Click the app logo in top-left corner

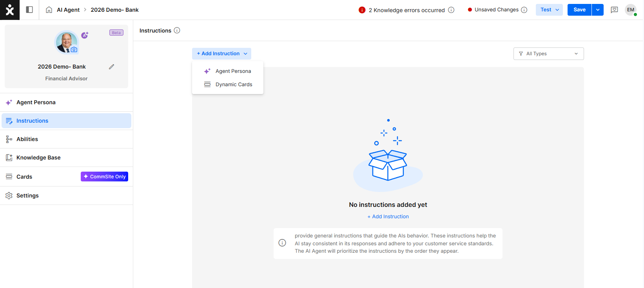tap(10, 10)
